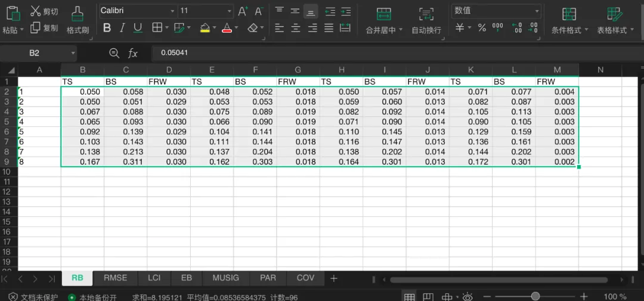
Task: Switch to the COV sheet tab
Action: pyautogui.click(x=305, y=278)
